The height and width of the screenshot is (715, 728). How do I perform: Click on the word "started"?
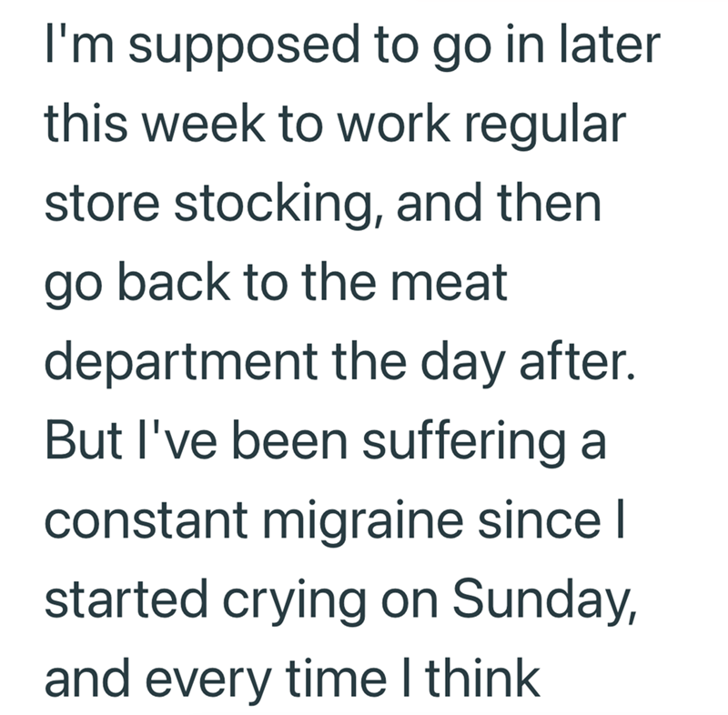[x=126, y=599]
